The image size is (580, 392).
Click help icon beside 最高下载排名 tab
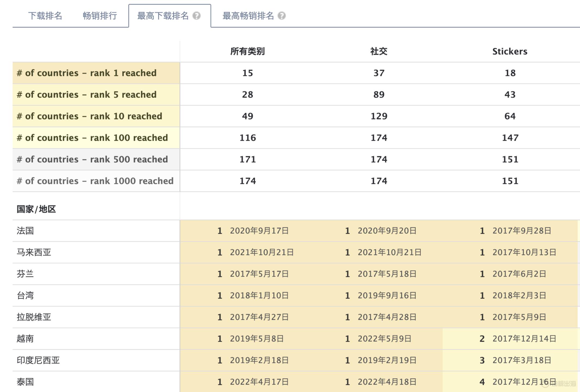(197, 16)
